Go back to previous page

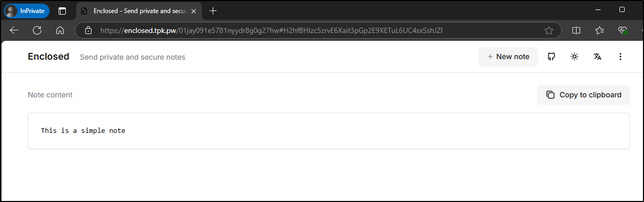(x=14, y=30)
